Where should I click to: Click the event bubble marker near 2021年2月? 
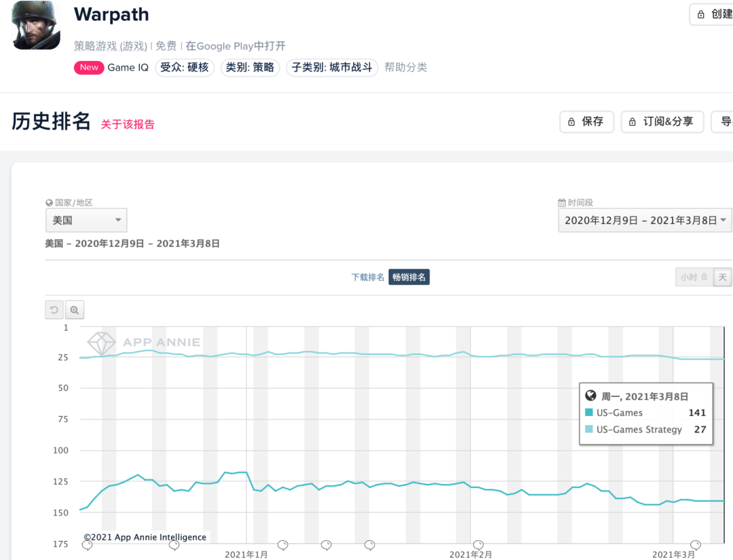(478, 546)
